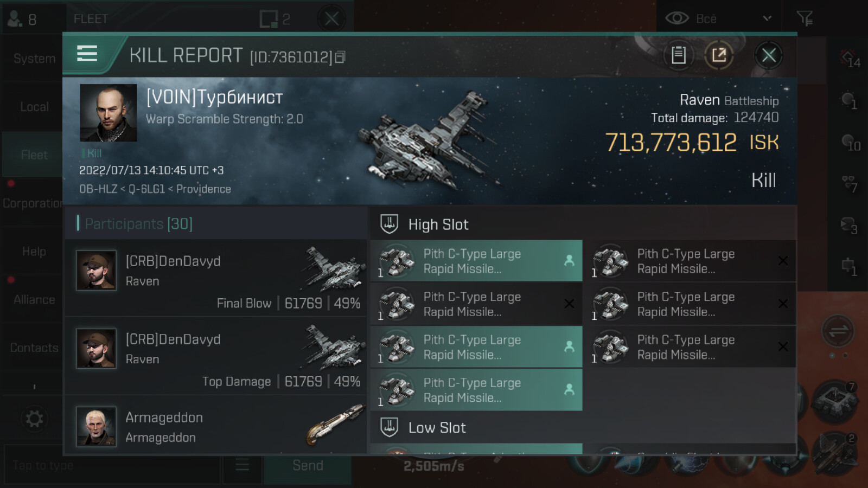Expand the Все overview dropdown
This screenshot has height=488, width=868.
pyautogui.click(x=767, y=18)
